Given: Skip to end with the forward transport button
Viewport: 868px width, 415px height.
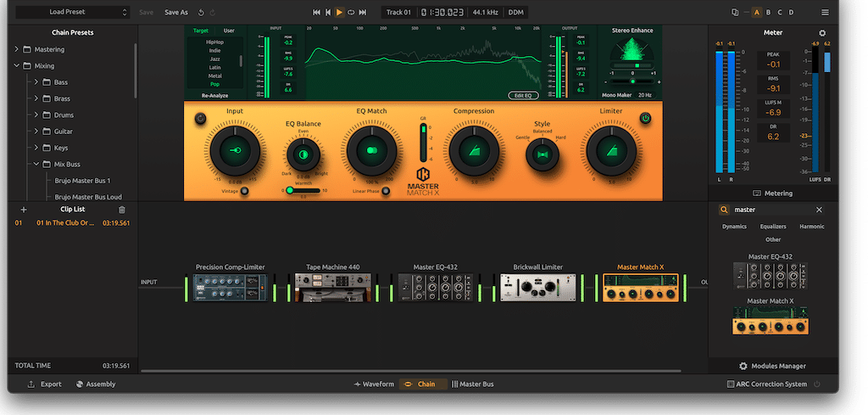Looking at the screenshot, I should [363, 12].
